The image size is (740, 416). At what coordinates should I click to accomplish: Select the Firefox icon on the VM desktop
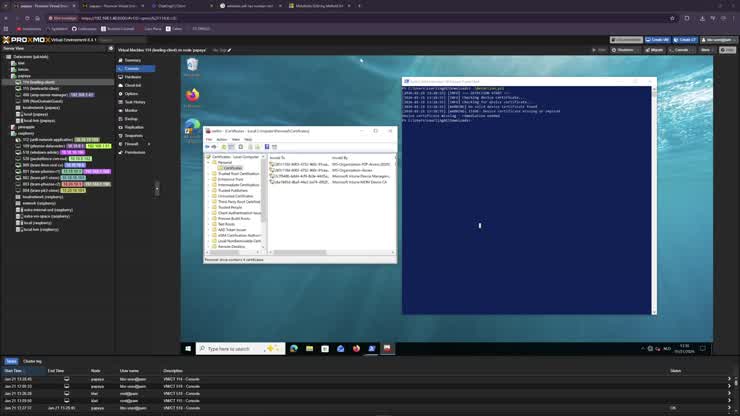point(192,97)
